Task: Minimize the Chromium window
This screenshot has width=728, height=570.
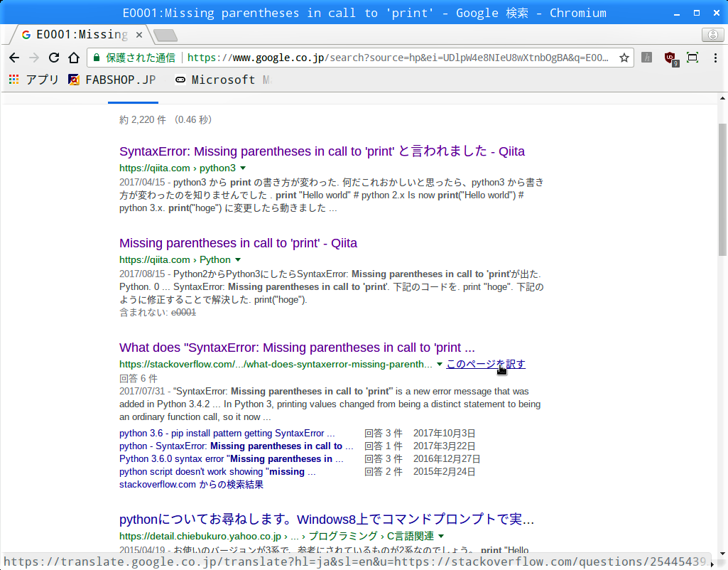Action: click(677, 13)
